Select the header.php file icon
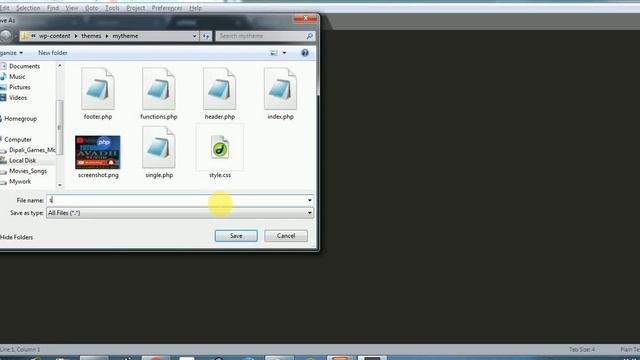Image resolution: width=640 pixels, height=360 pixels. point(220,89)
